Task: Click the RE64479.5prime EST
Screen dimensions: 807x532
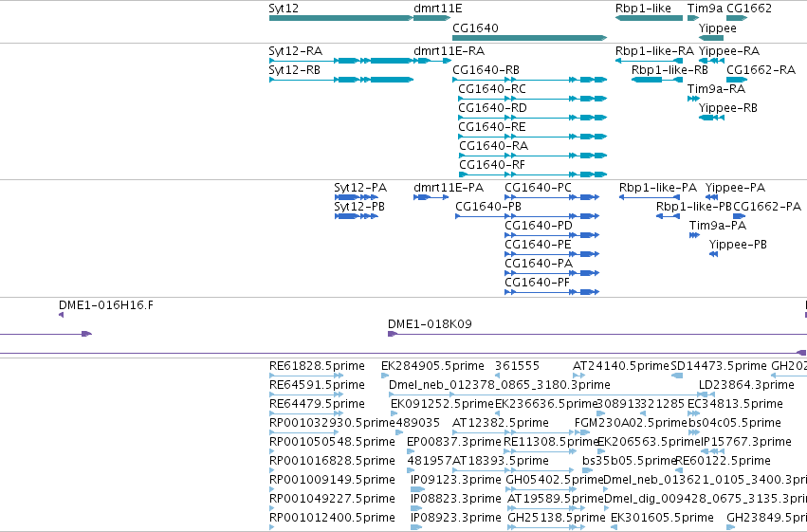Action: 305,413
